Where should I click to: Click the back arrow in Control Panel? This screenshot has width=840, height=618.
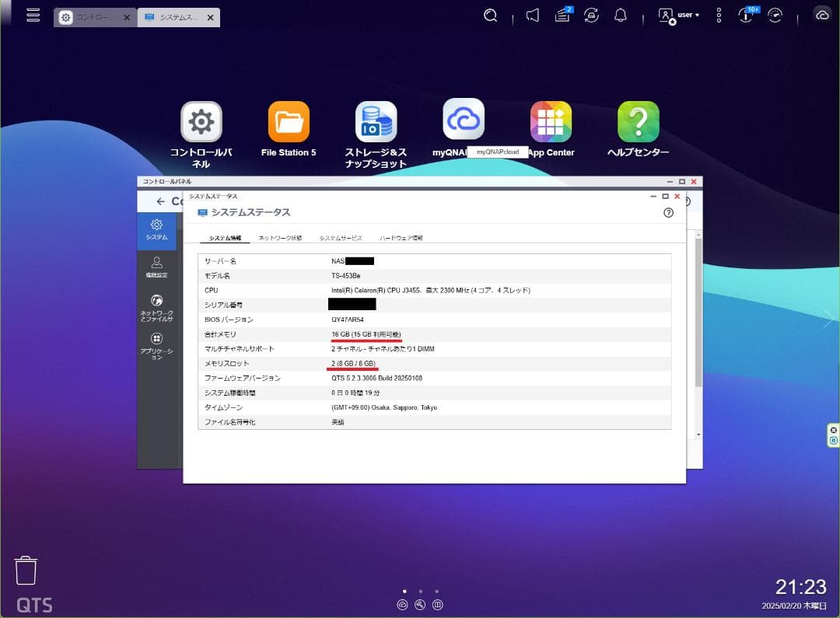pyautogui.click(x=161, y=201)
